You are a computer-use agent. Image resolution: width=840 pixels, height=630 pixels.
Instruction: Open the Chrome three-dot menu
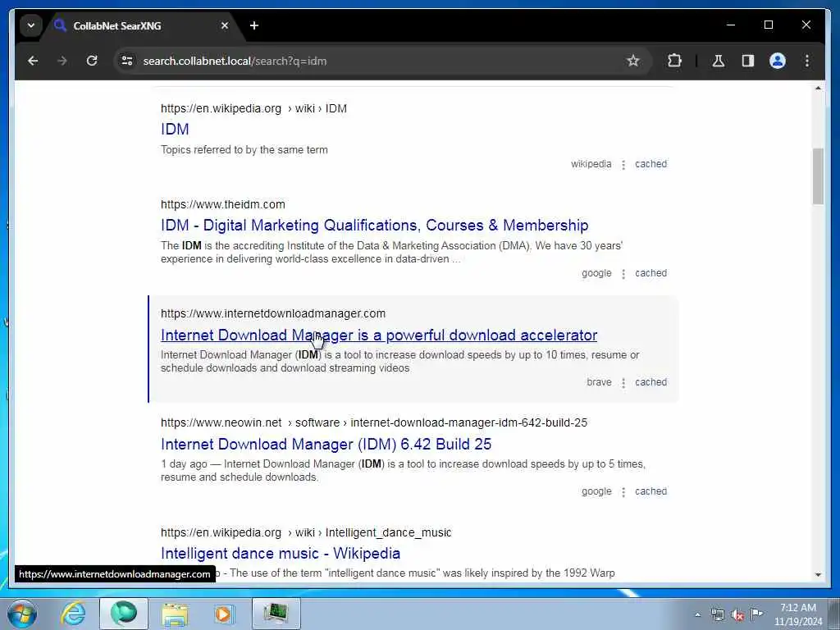[x=807, y=61]
